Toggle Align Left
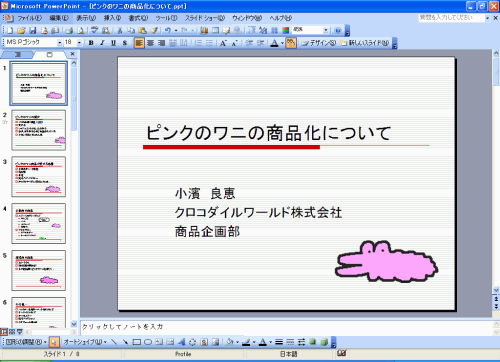The width and height of the screenshot is (500, 362). tap(139, 43)
